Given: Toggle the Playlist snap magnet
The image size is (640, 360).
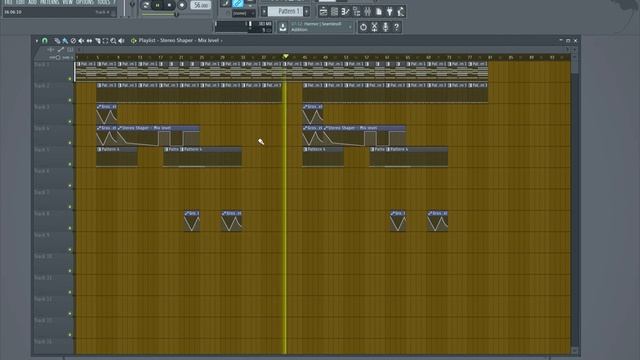Looking at the screenshot, I should (45, 41).
